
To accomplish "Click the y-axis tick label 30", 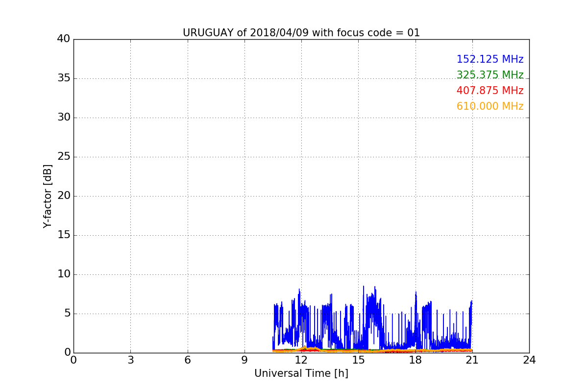I will [x=64, y=118].
